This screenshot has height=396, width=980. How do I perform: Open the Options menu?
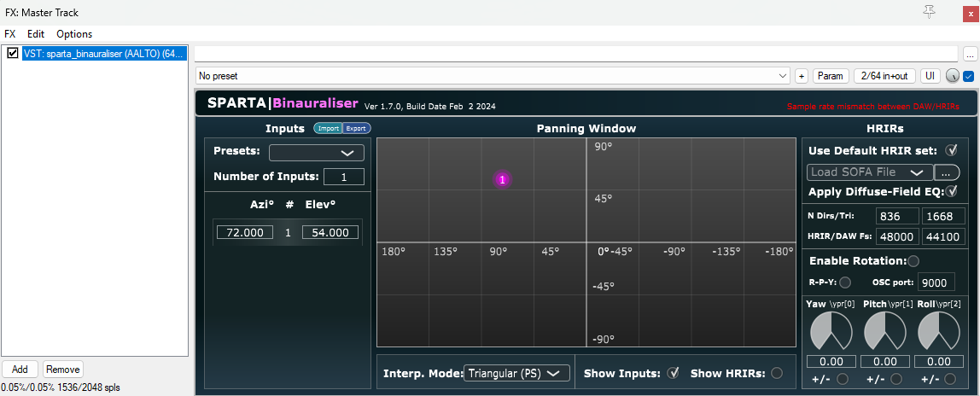74,34
